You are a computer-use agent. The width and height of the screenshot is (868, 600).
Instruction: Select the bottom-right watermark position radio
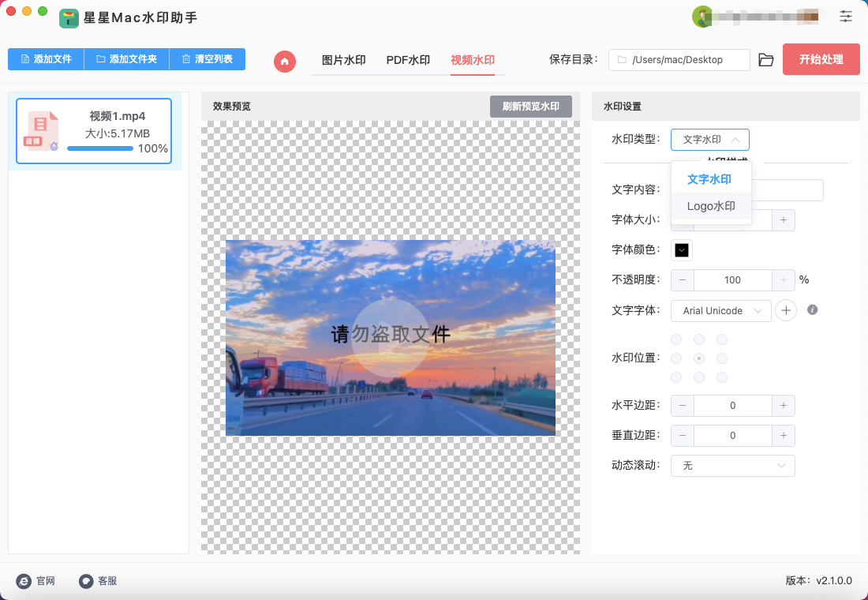pyautogui.click(x=721, y=377)
